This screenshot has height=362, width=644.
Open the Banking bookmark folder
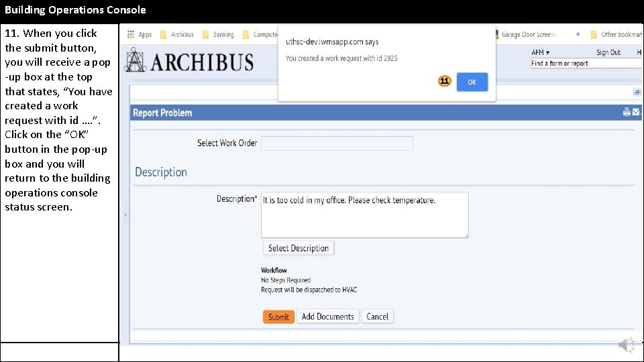218,34
